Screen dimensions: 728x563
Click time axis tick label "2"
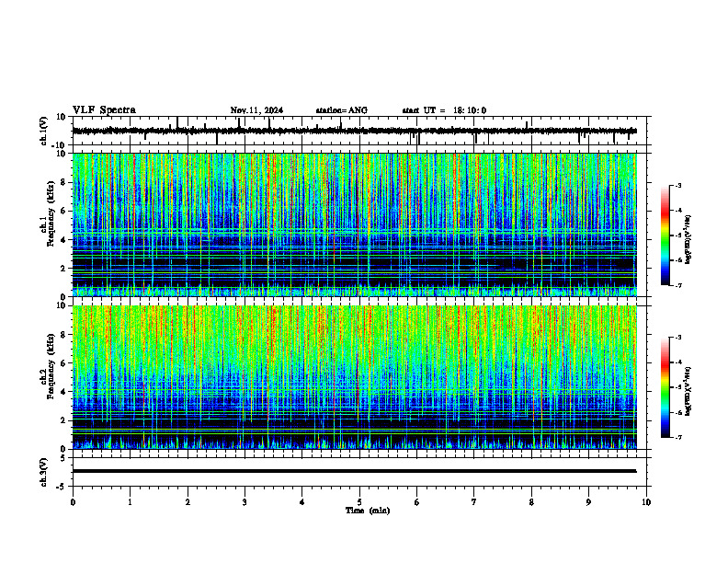pos(188,502)
